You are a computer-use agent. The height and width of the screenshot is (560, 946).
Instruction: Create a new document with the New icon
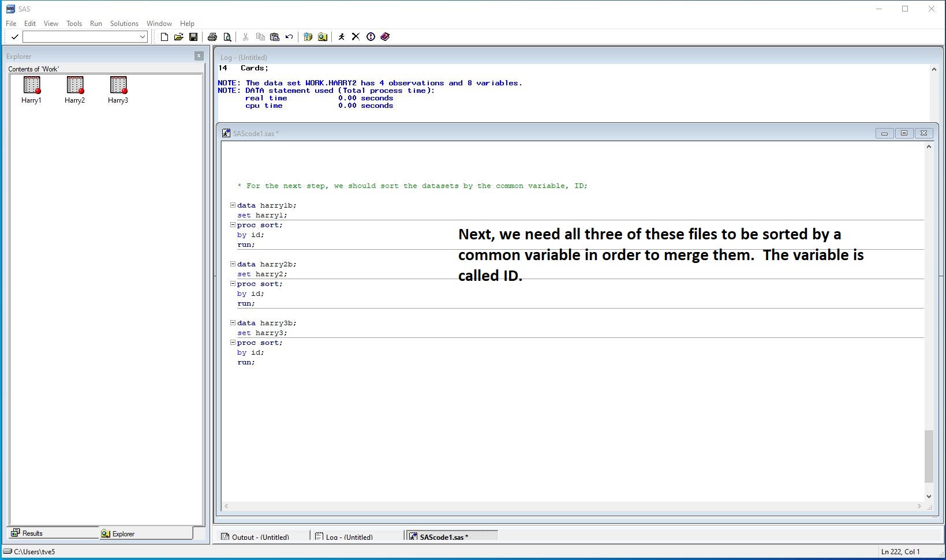point(164,37)
